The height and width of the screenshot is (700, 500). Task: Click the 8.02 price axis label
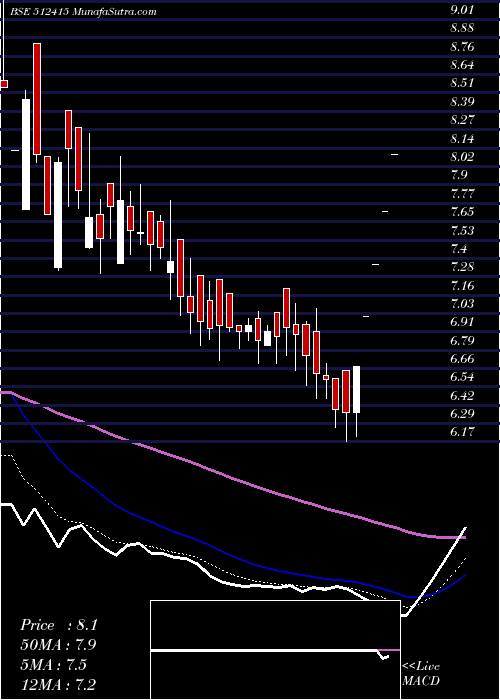pos(462,157)
